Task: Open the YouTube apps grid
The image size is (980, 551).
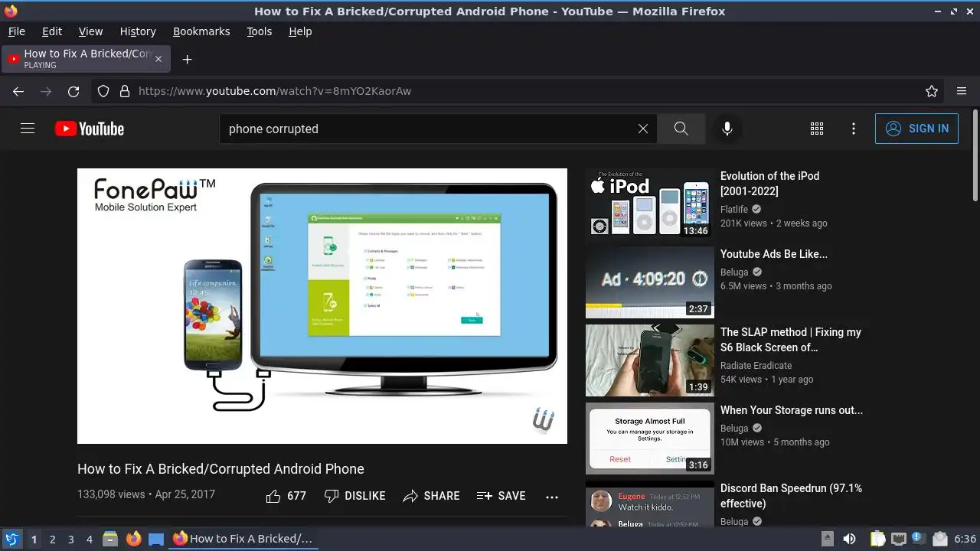Action: click(817, 129)
